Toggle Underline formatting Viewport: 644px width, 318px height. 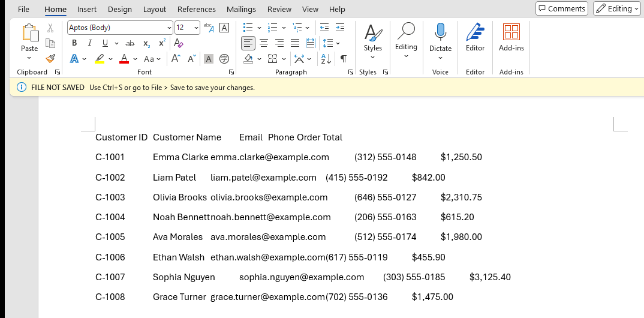(x=105, y=43)
